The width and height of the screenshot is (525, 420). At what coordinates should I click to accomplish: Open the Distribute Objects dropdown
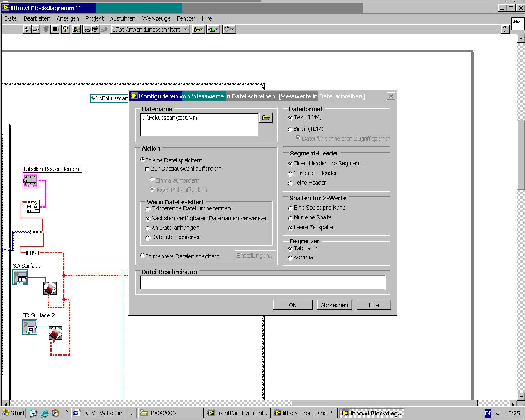(213, 30)
